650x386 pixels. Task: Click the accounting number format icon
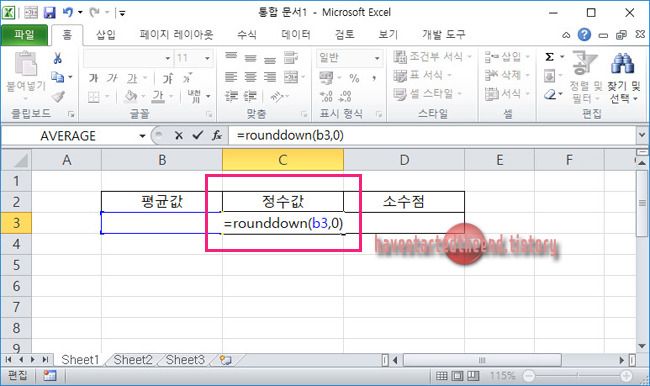(x=326, y=77)
